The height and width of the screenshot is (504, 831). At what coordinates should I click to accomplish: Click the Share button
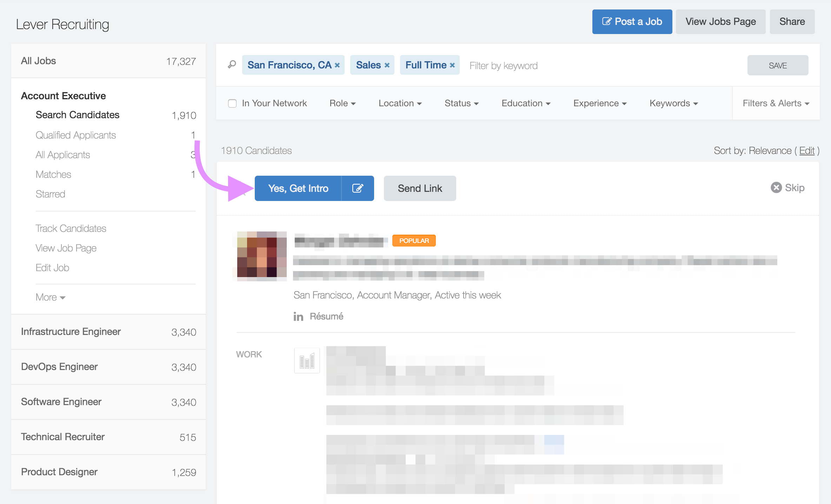pos(792,22)
